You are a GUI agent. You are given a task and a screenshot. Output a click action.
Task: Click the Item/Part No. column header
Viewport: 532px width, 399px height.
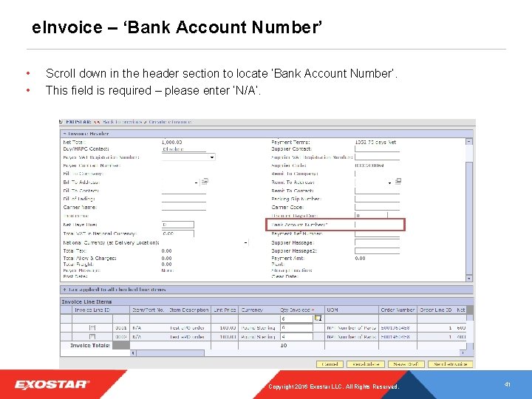pyautogui.click(x=148, y=310)
